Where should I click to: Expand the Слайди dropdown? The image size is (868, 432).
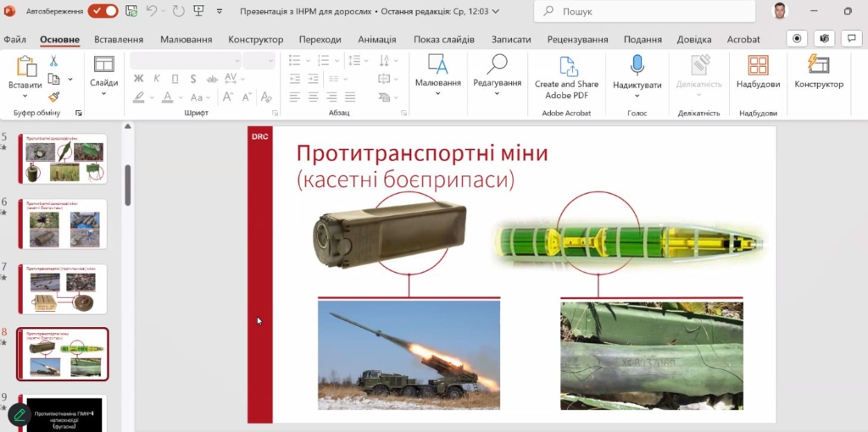103,93
